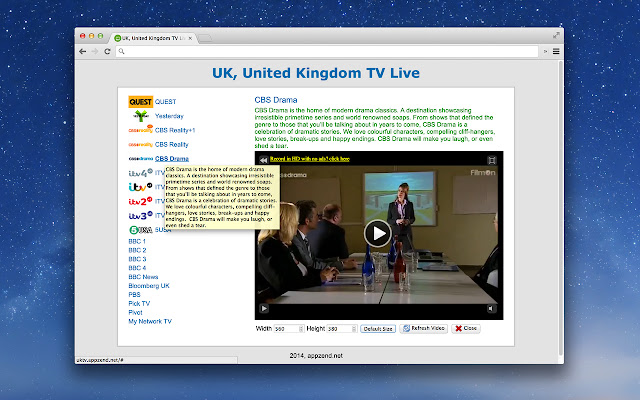Image resolution: width=640 pixels, height=400 pixels.
Task: Click the CBS Reality+1 channel logo
Action: point(140,130)
